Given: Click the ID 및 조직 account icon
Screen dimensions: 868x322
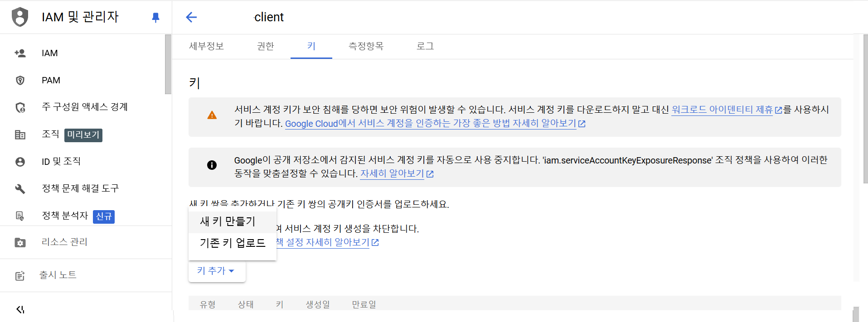Looking at the screenshot, I should pos(20,162).
